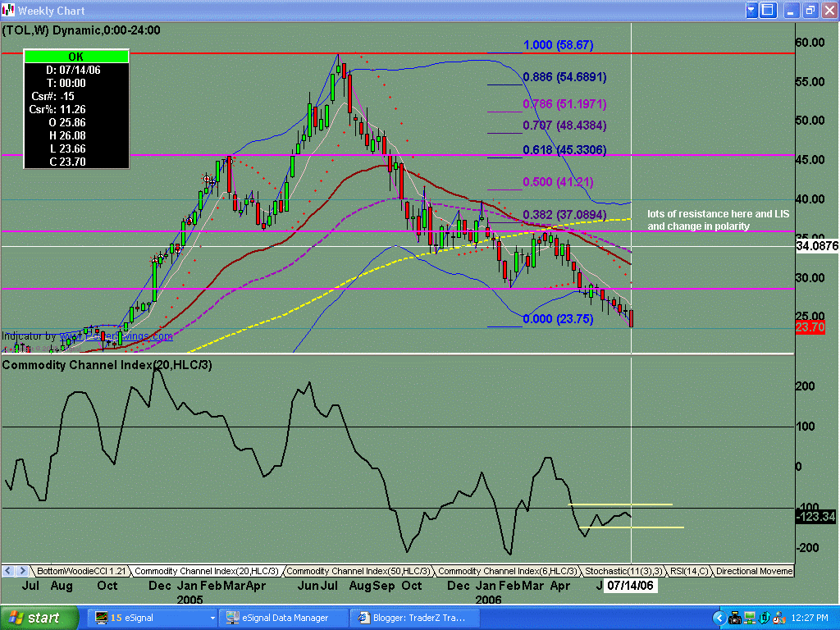Click the 0.886 (54.6891) retracement label
This screenshot has height=630, width=840.
tap(564, 77)
